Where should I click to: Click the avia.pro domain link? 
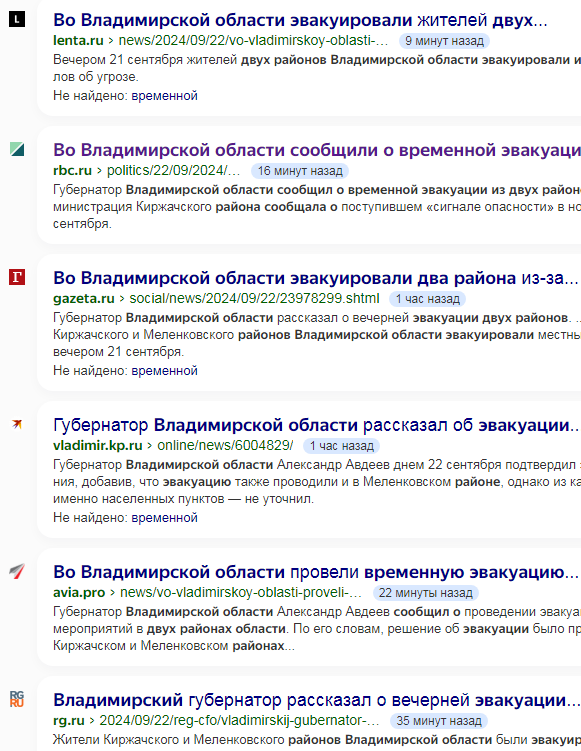tap(79, 592)
